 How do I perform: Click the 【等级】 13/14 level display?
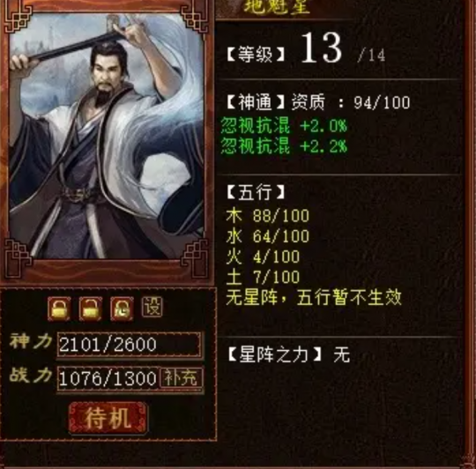(x=306, y=48)
